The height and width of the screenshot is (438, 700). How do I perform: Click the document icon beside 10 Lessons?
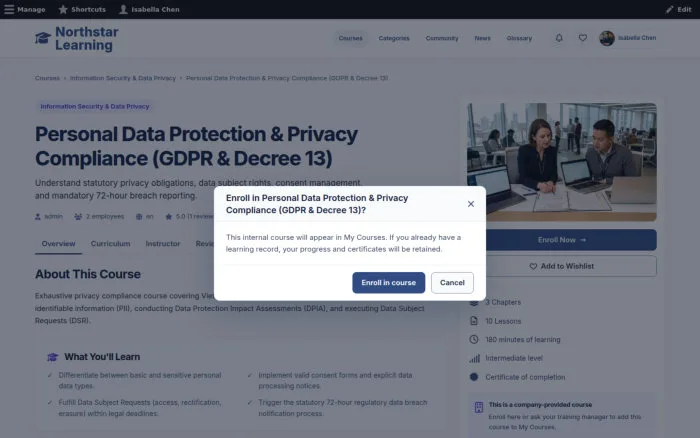tap(474, 321)
